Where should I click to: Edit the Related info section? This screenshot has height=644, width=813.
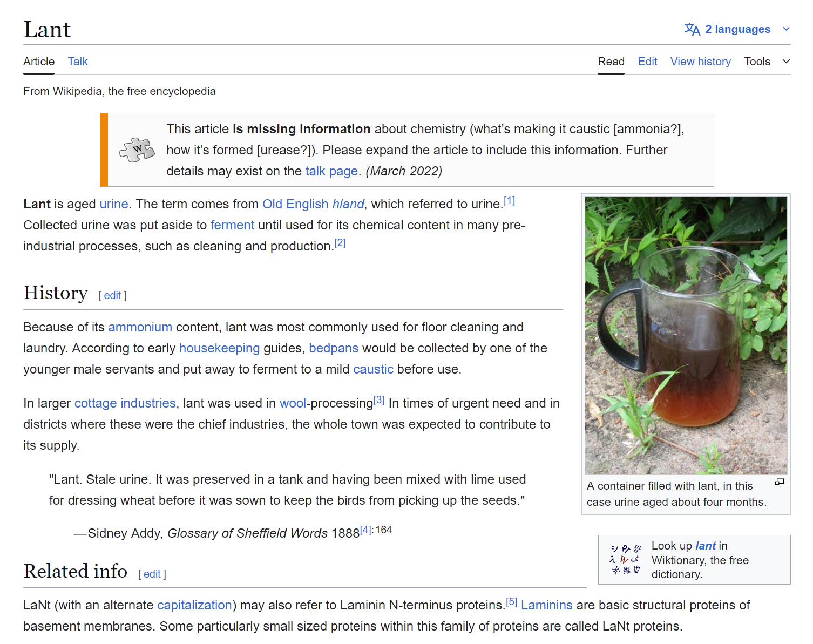152,574
